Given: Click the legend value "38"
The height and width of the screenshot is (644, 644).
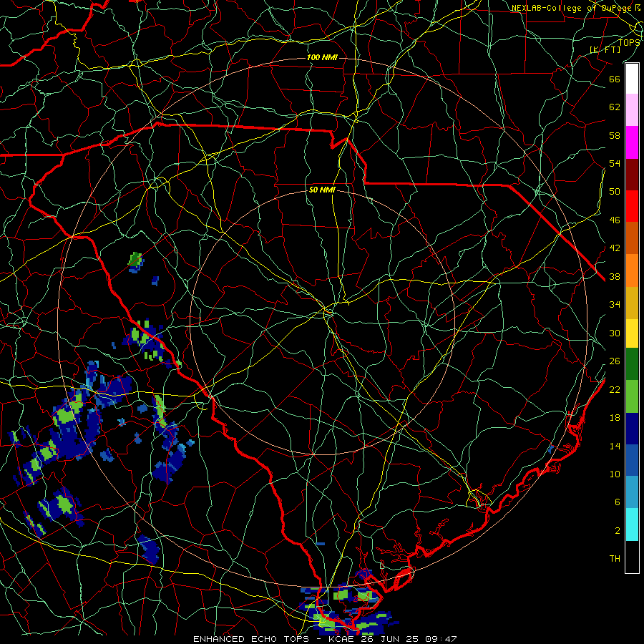Looking at the screenshot, I should click(x=615, y=277).
